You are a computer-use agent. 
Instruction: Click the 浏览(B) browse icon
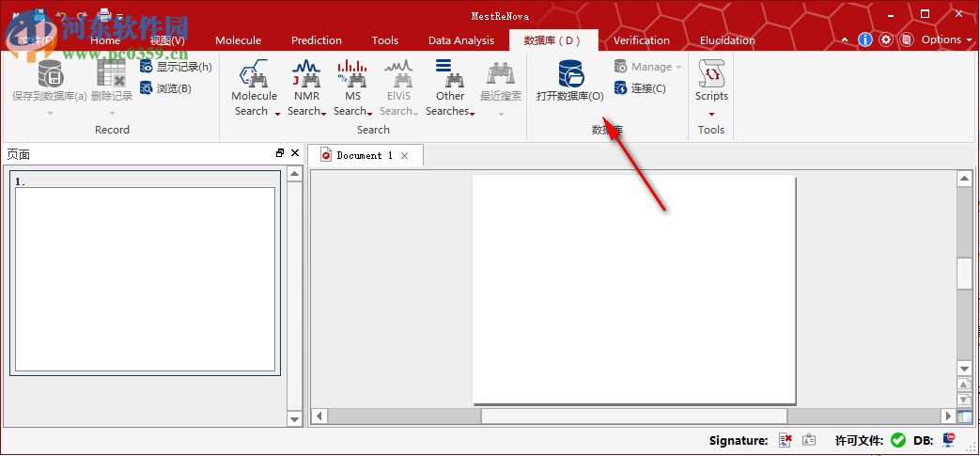click(x=147, y=88)
